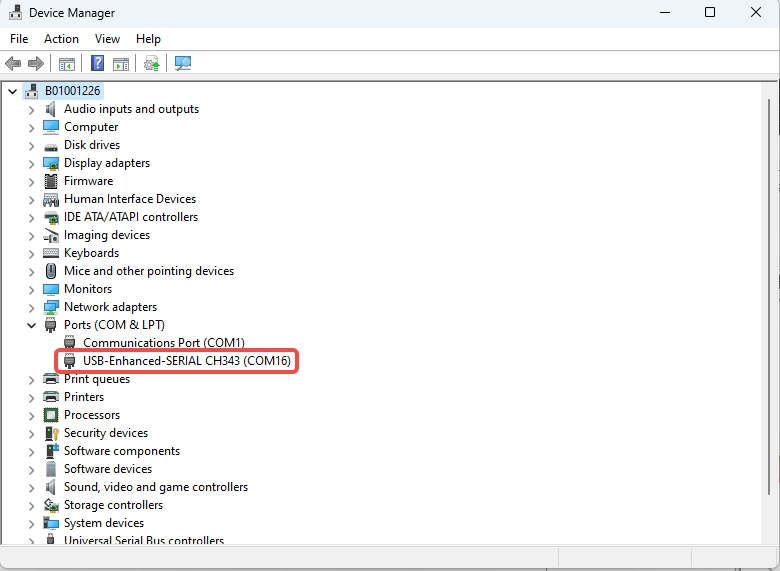
Task: Click the Software components puzzle icon
Action: [x=52, y=451]
